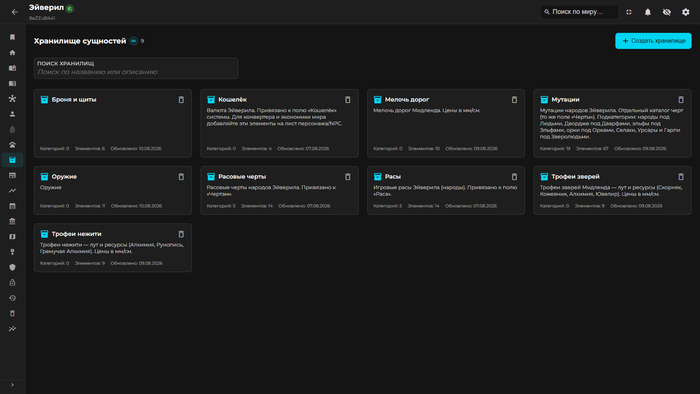Expand the sidebar with the bottom chevron

[x=12, y=385]
